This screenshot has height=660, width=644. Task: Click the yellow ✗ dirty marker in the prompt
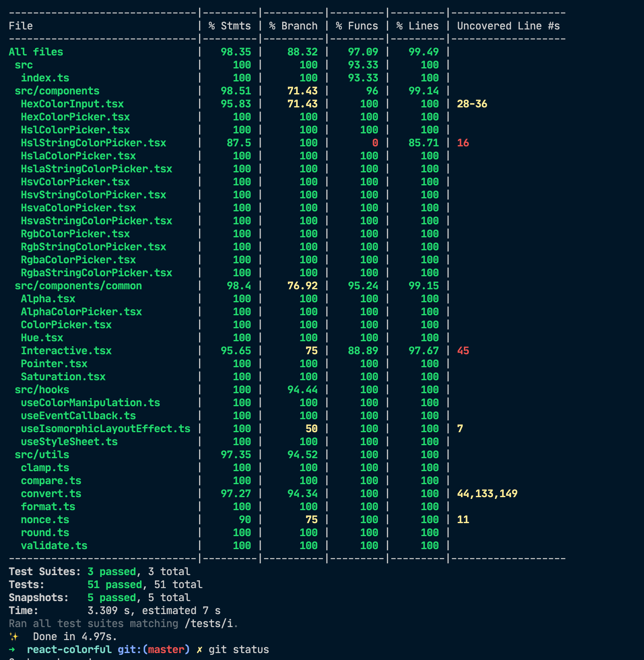click(x=199, y=650)
